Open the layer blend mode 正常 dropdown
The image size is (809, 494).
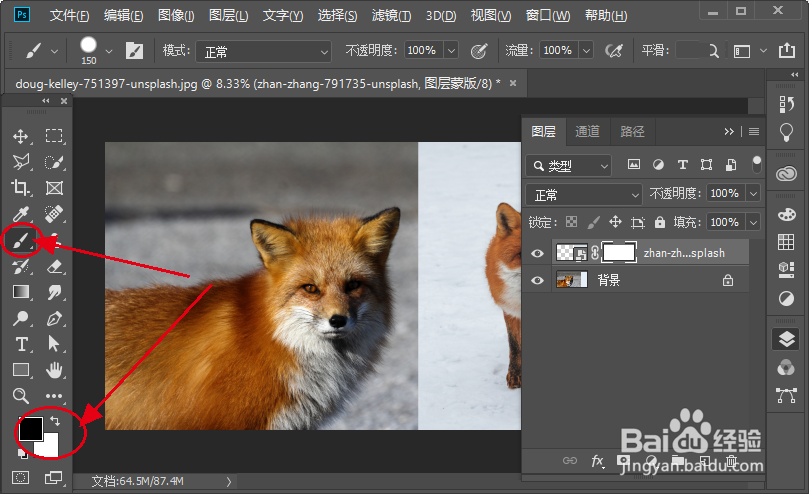584,195
